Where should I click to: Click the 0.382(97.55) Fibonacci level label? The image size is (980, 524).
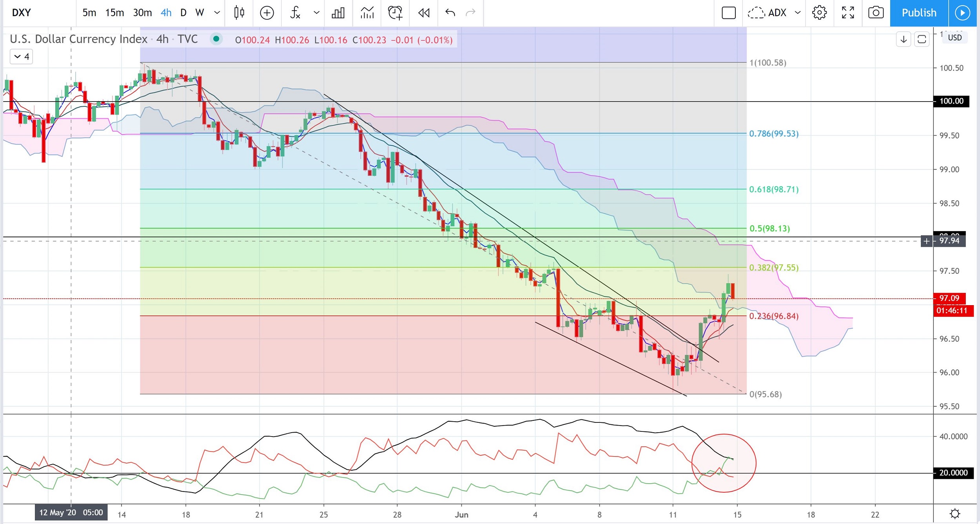pyautogui.click(x=774, y=267)
